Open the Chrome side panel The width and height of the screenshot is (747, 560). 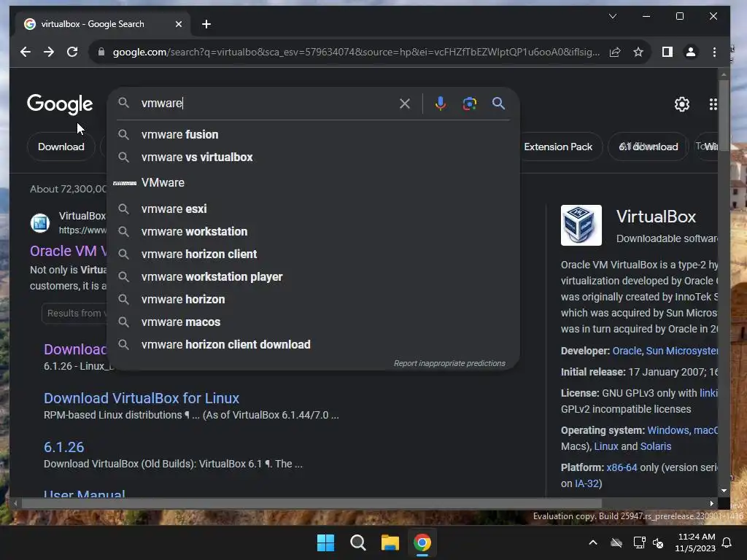[x=667, y=52]
